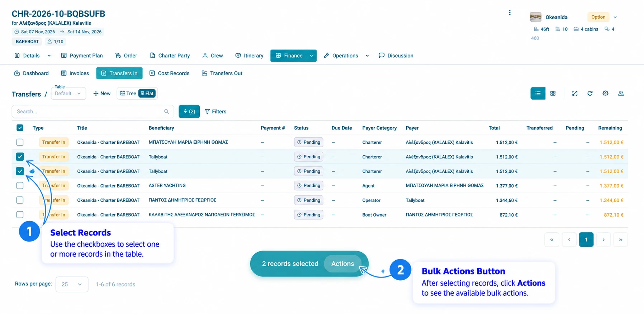Switch to Transfers Out sub-tab
Viewport: 644px width, 314px height.
pos(222,73)
